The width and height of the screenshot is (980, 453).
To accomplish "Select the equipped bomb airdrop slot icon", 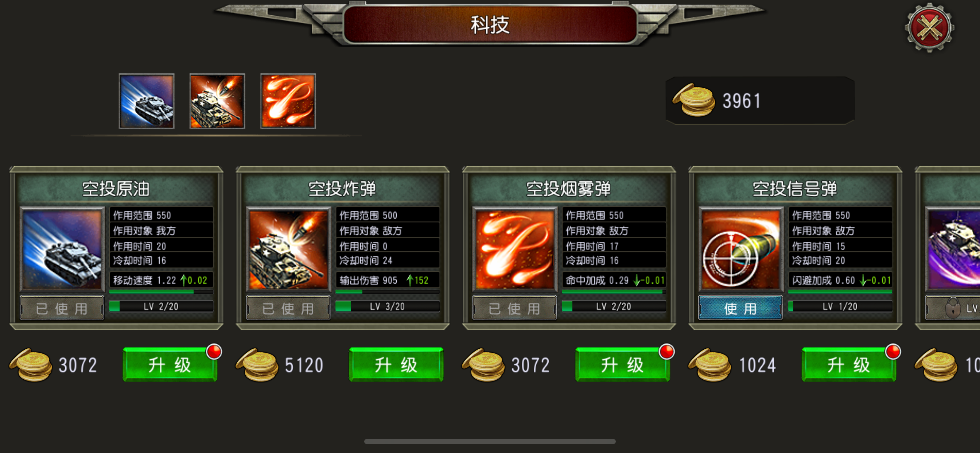I will (217, 101).
